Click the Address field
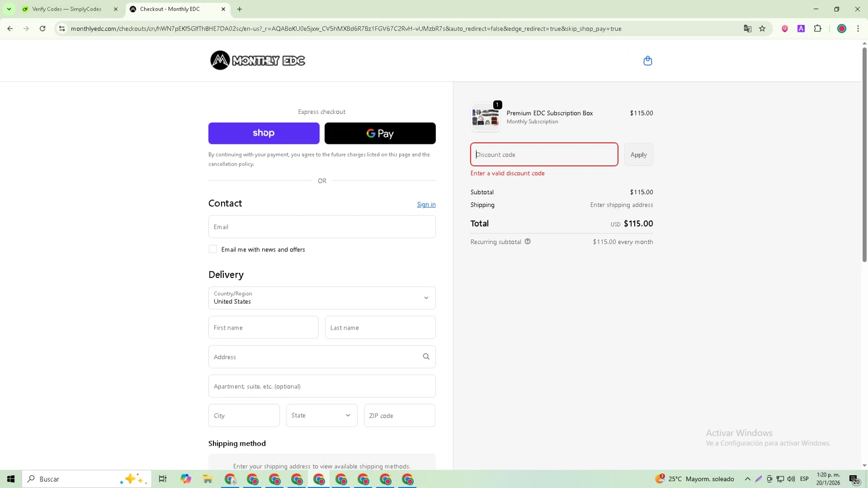Viewport: 868px width, 488px height. coord(322,357)
